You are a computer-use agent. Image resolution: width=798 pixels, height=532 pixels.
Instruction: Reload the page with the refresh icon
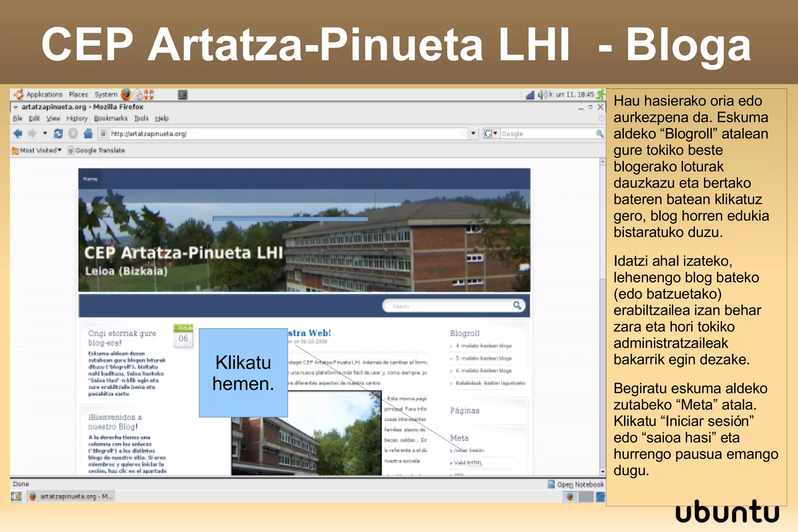pos(58,134)
